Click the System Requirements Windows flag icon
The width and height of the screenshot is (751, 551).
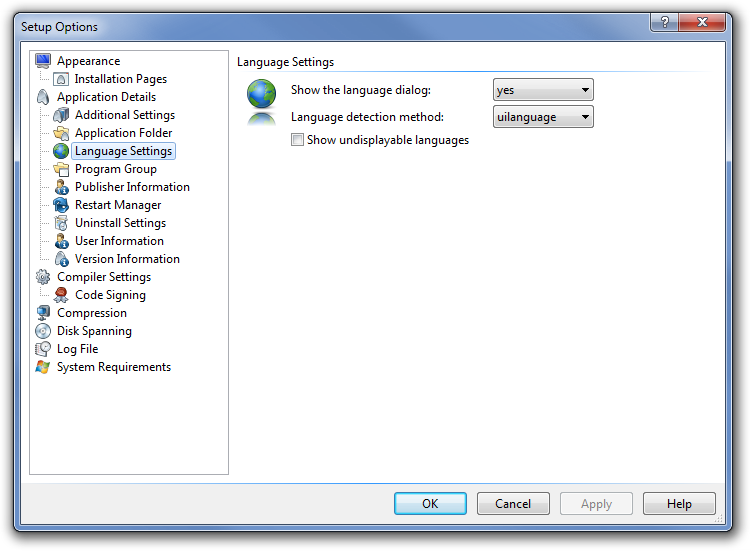point(43,367)
